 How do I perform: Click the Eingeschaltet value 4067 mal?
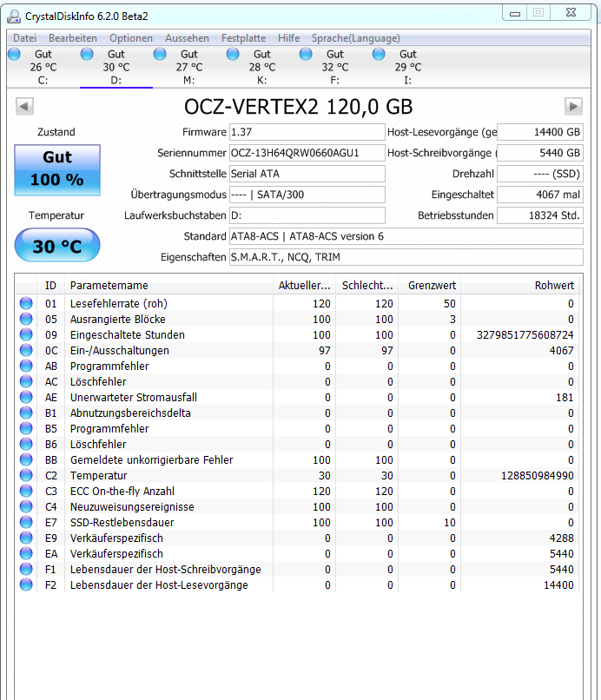click(540, 195)
